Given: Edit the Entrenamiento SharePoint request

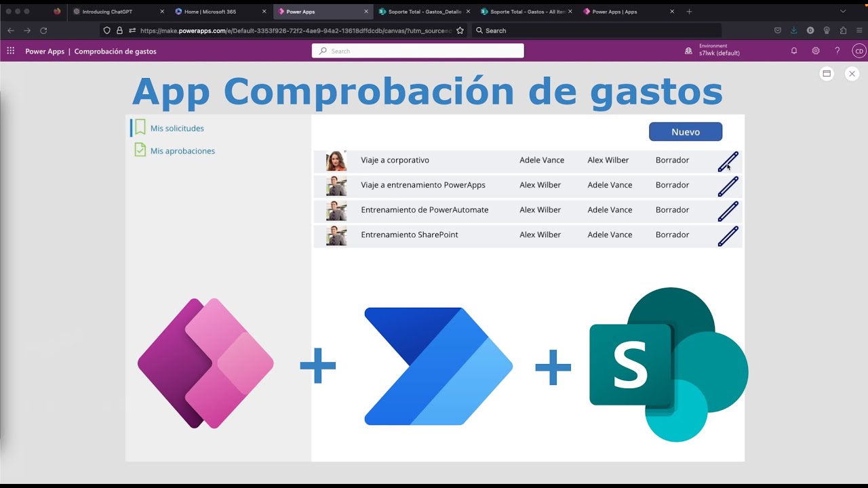Looking at the screenshot, I should (x=728, y=236).
